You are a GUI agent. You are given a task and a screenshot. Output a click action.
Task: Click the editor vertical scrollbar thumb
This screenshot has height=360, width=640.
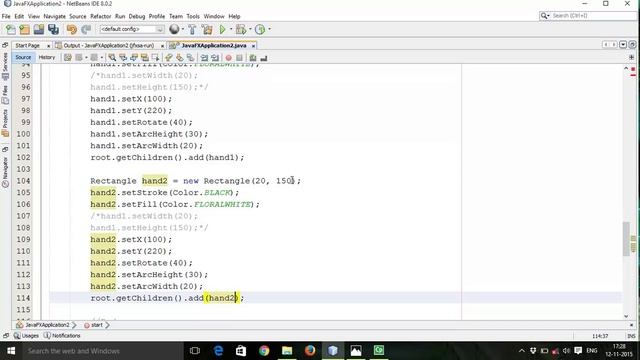coord(626,238)
